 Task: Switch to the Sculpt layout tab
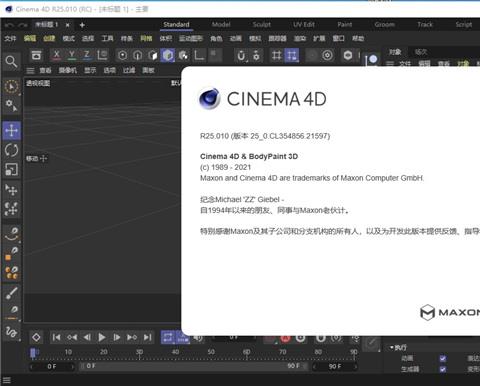click(262, 24)
